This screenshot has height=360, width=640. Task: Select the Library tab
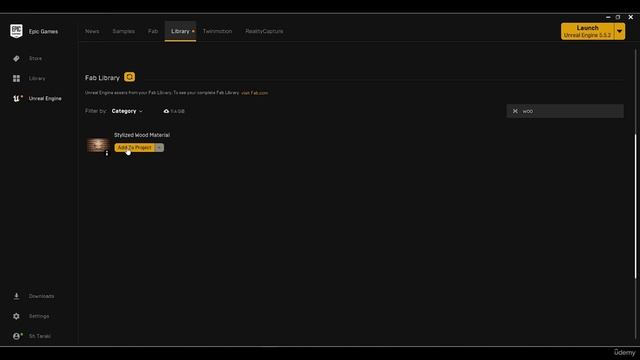(180, 31)
